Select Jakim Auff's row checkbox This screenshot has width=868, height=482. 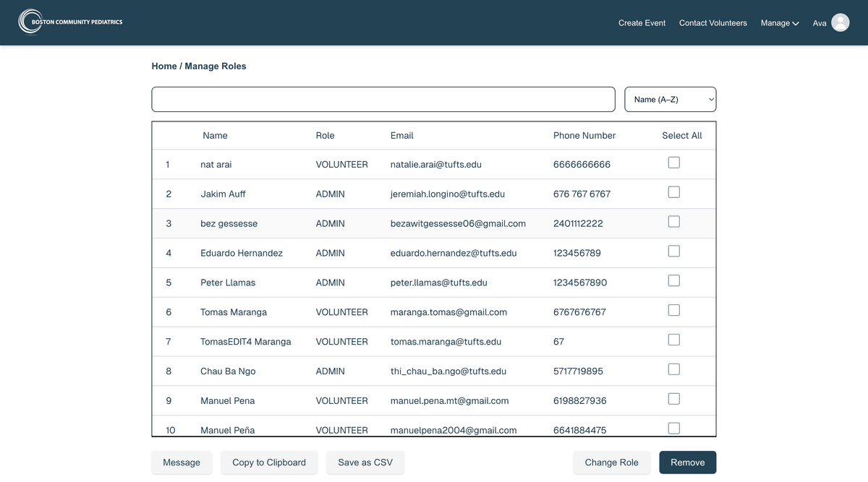click(x=673, y=192)
